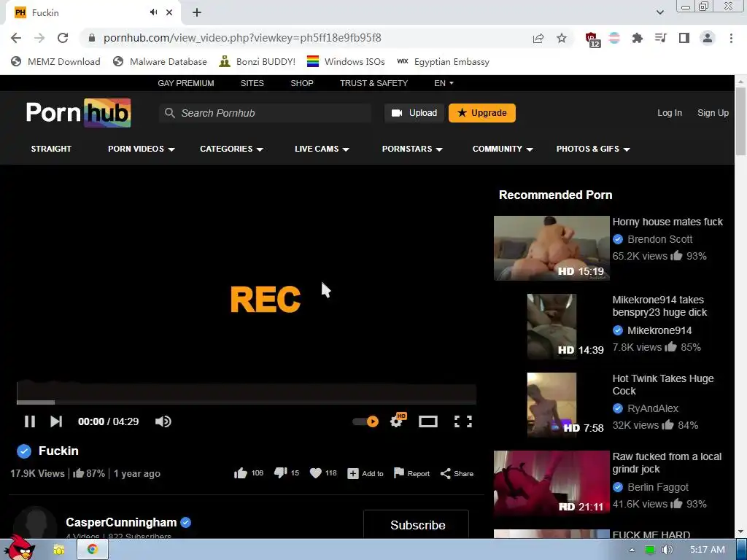Expand the PORNSTARS dropdown

(412, 149)
